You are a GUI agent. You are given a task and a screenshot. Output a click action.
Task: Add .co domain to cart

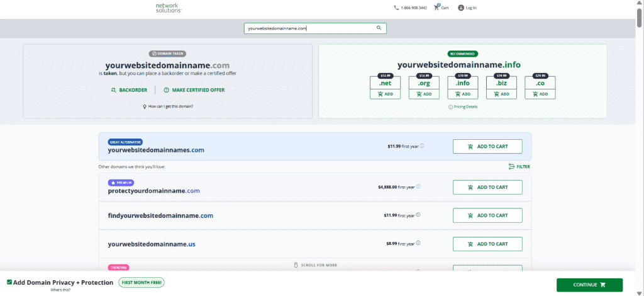(540, 94)
